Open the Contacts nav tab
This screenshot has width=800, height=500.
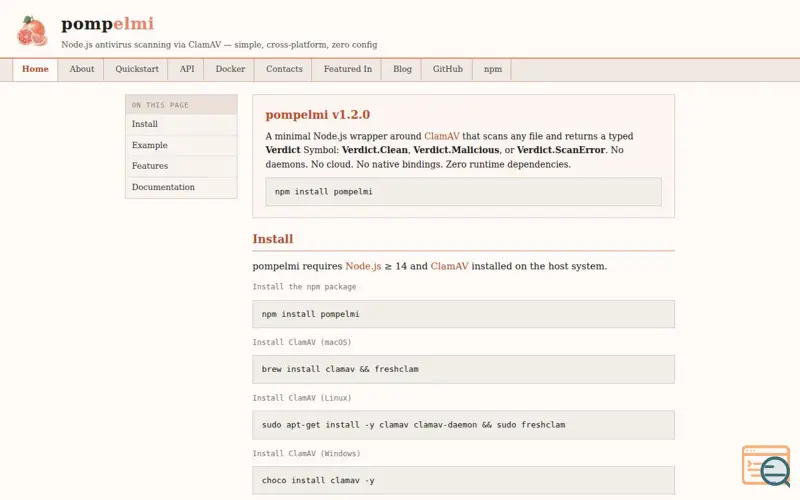[284, 69]
